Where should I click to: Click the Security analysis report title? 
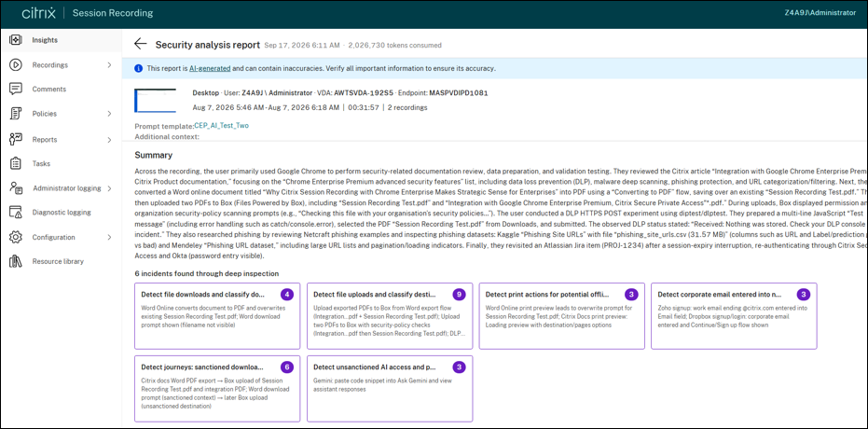(x=208, y=45)
